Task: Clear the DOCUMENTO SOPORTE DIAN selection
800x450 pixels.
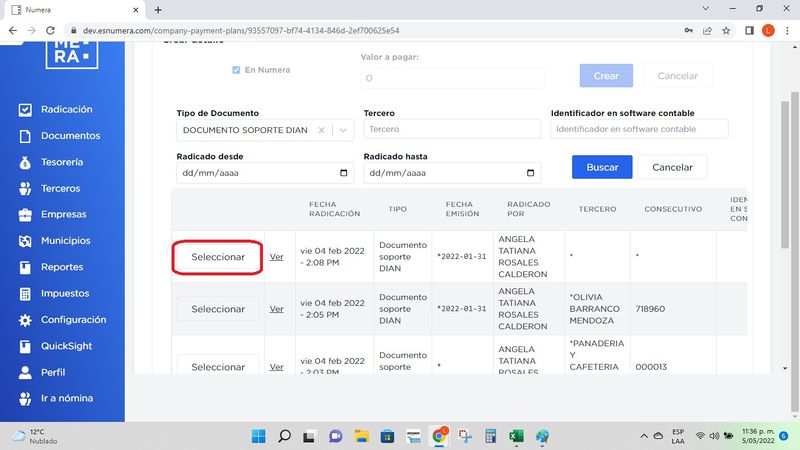Action: 321,130
